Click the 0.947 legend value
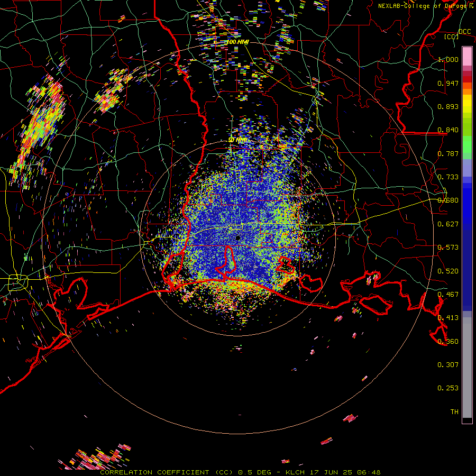This screenshot has width=476, height=476. pos(448,83)
